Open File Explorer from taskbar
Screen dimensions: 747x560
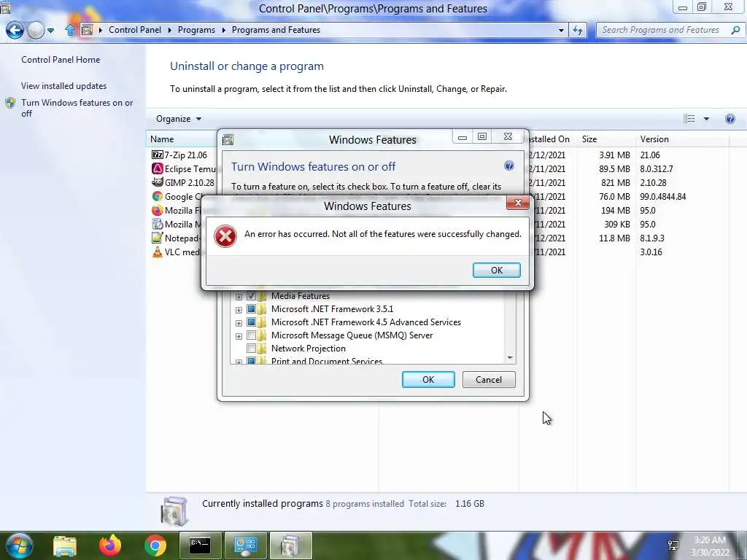tap(65, 545)
